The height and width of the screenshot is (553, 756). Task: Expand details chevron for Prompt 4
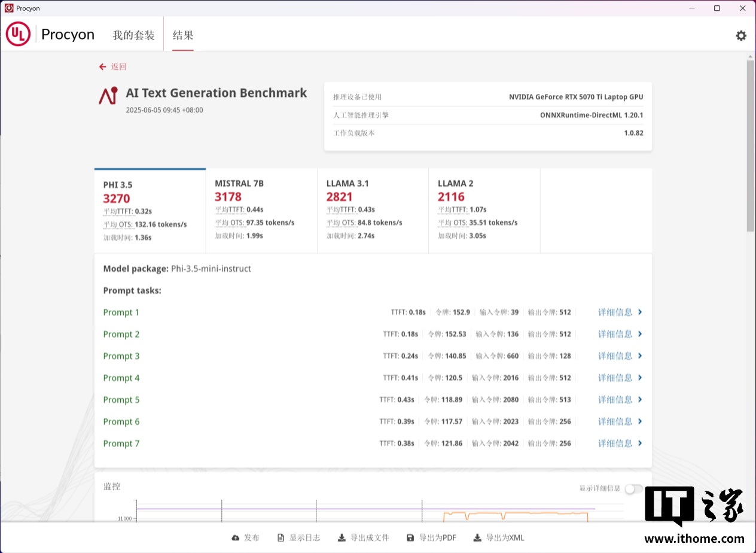coord(640,378)
